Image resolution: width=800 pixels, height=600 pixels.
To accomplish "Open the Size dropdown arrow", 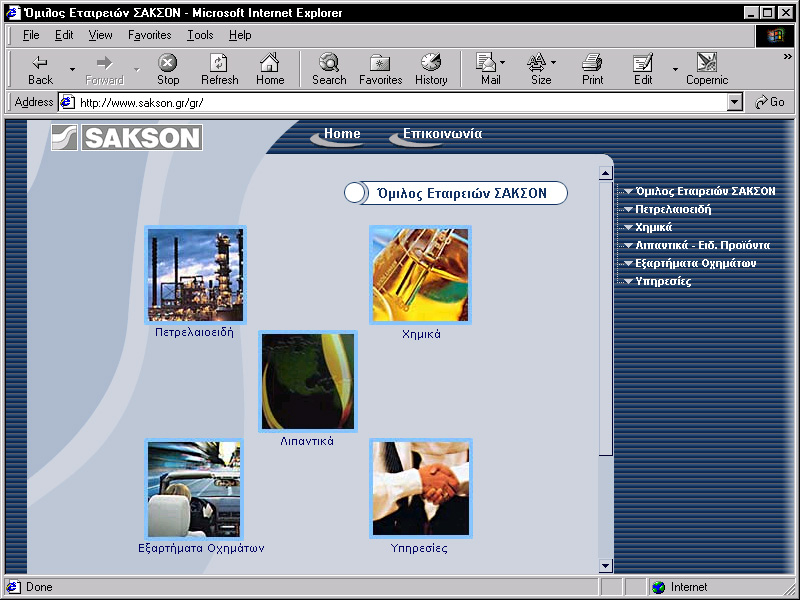I will pyautogui.click(x=554, y=63).
